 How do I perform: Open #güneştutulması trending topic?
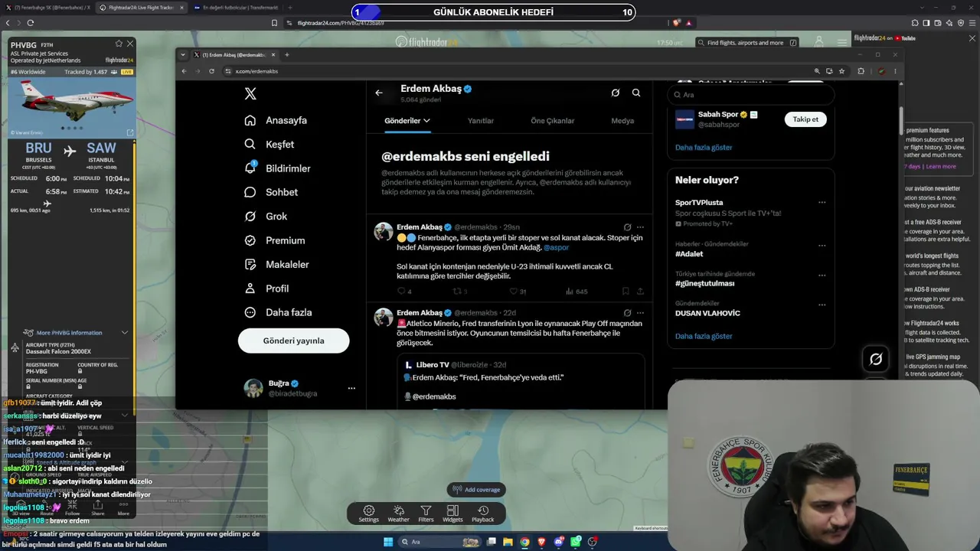[704, 283]
